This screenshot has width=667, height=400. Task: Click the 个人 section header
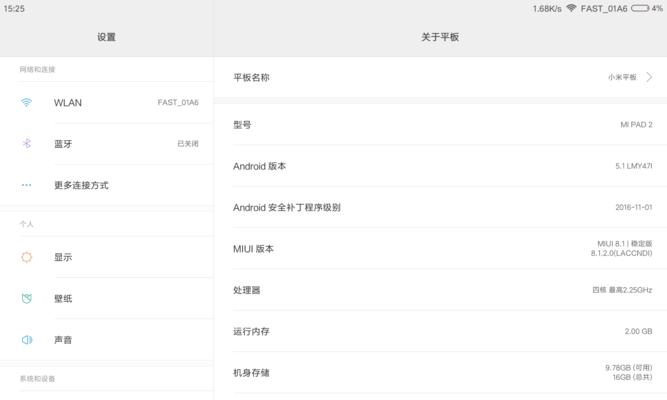pyautogui.click(x=26, y=224)
